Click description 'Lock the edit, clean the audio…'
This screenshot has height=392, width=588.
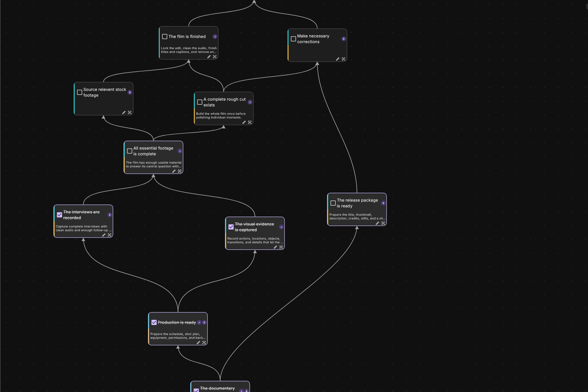point(189,50)
